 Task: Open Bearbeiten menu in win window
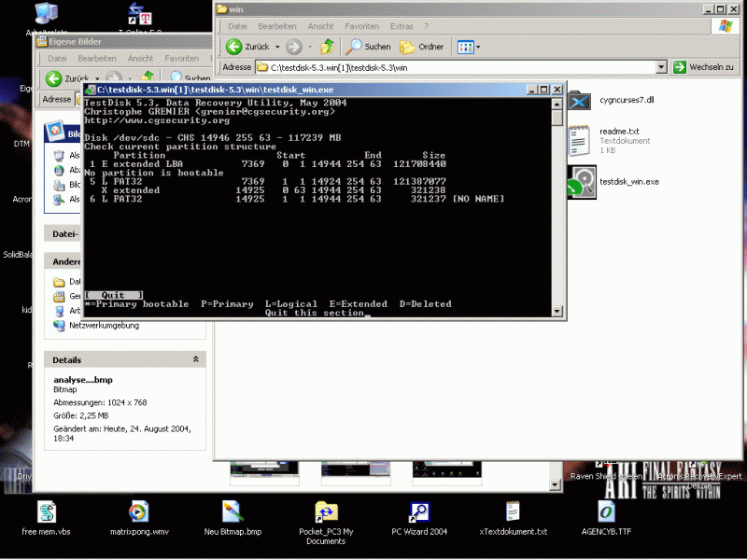pyautogui.click(x=276, y=26)
